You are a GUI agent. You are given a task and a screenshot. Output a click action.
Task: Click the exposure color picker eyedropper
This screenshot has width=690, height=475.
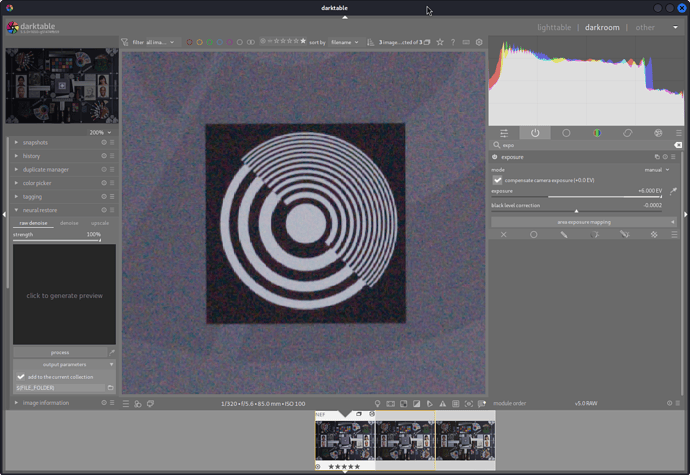673,191
